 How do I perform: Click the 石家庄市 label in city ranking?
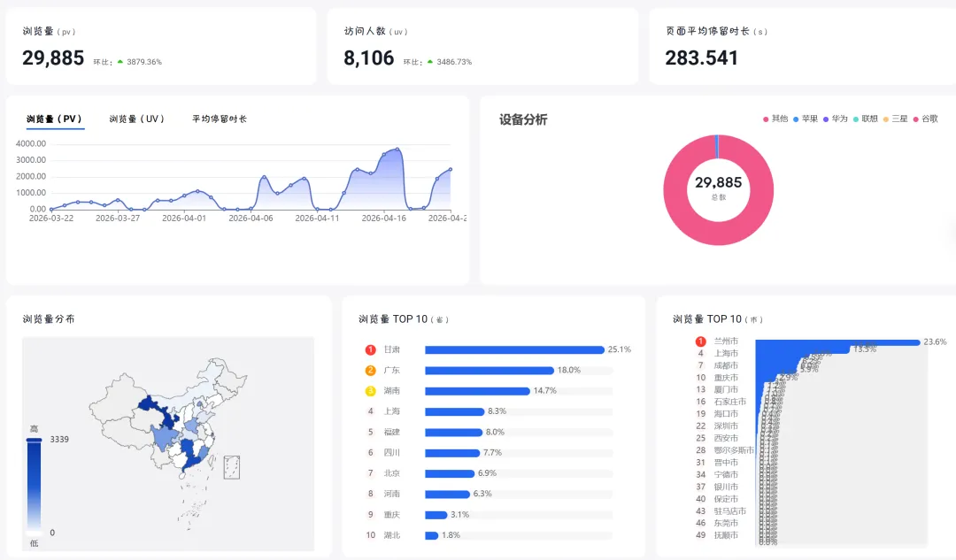click(x=729, y=402)
